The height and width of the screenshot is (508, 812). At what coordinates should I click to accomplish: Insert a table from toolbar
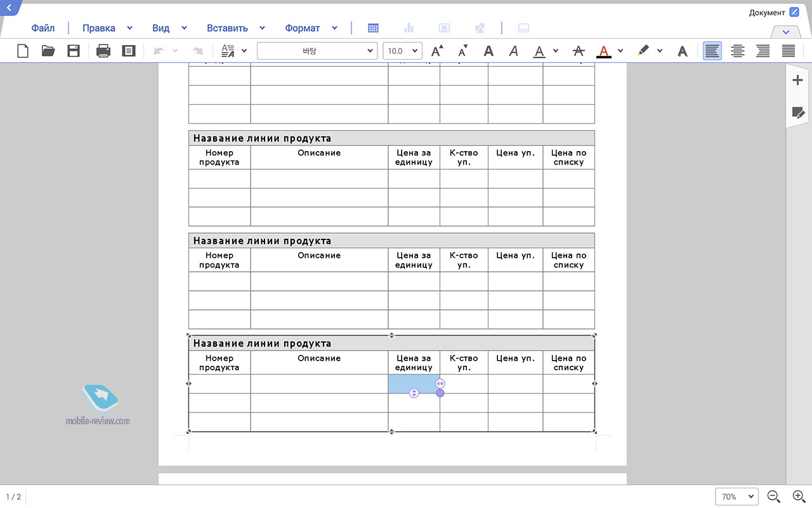click(x=374, y=28)
